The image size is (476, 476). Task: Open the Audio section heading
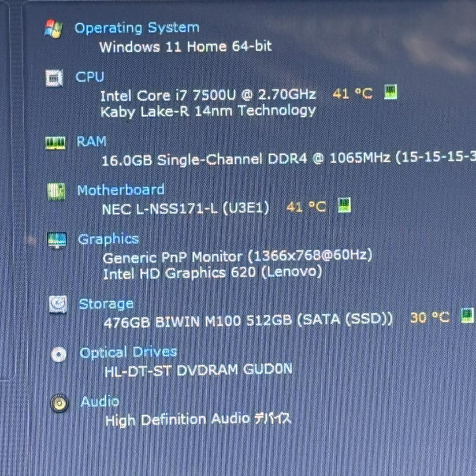pyautogui.click(x=100, y=402)
